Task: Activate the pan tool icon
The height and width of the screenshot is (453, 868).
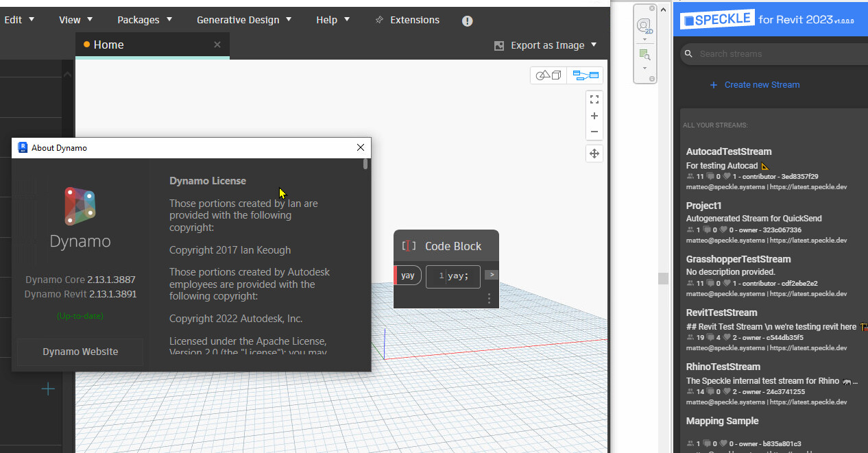Action: click(x=594, y=154)
